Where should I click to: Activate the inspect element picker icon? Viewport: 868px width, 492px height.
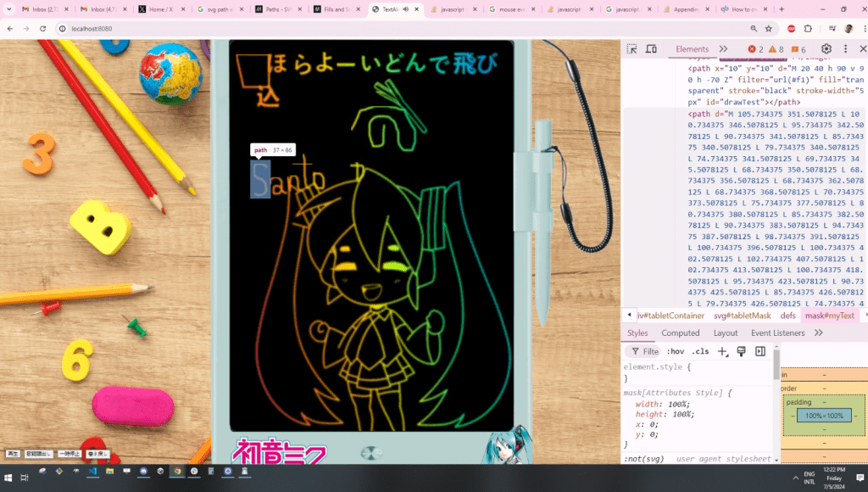(632, 49)
